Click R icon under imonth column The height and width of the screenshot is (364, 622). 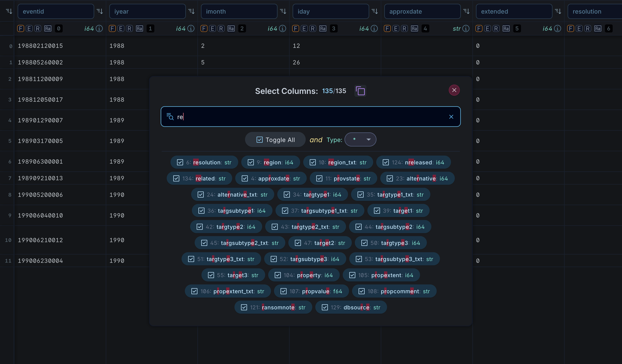[x=221, y=29]
